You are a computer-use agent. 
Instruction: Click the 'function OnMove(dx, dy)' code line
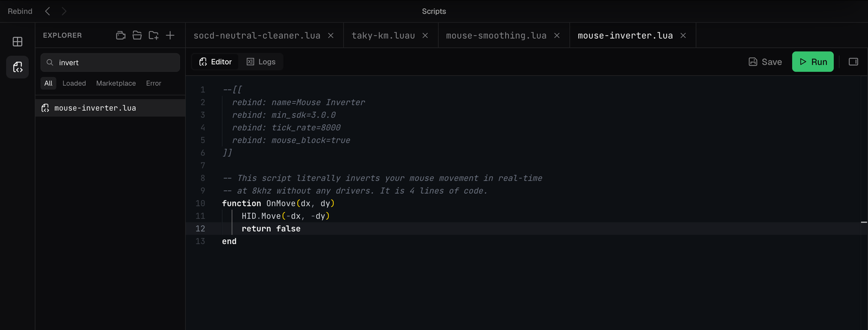(x=278, y=204)
